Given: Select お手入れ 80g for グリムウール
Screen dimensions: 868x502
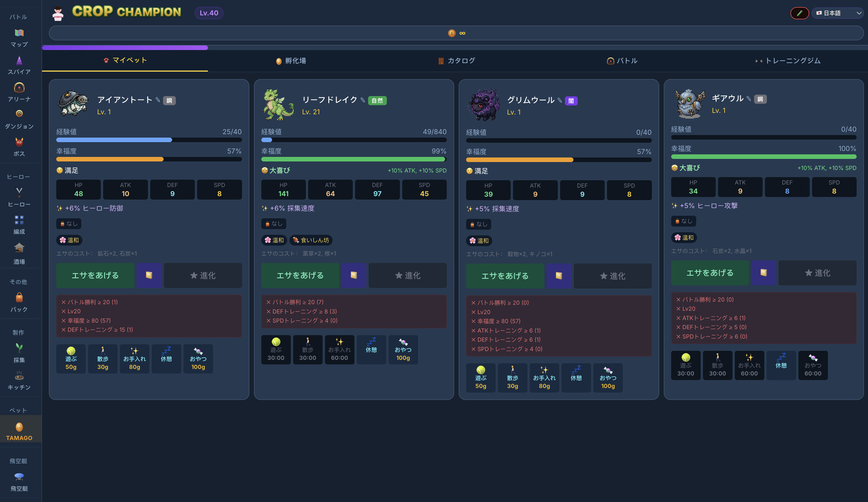Looking at the screenshot, I should 544,377.
